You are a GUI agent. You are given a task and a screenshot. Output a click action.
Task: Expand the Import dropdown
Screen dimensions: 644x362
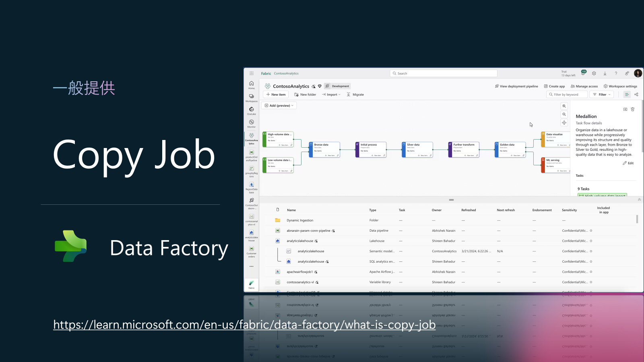331,95
